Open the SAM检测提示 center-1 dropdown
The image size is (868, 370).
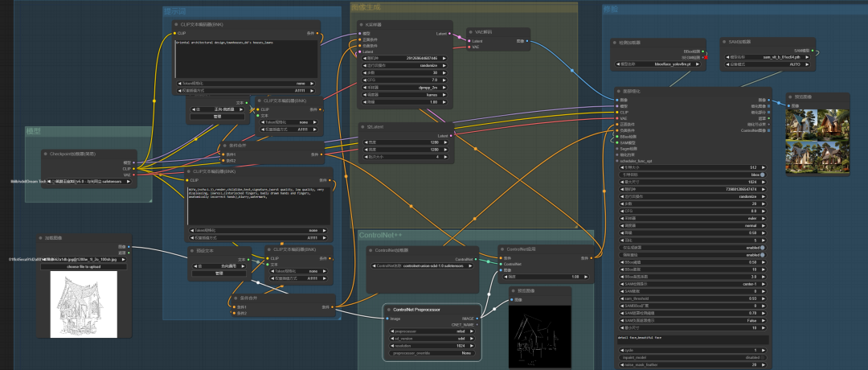click(693, 284)
